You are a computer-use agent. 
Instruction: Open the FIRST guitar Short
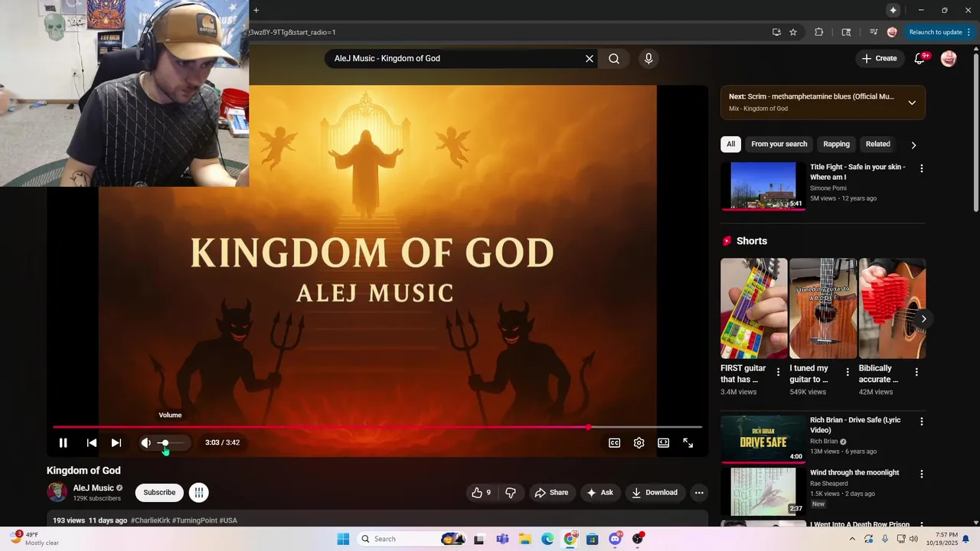(754, 308)
